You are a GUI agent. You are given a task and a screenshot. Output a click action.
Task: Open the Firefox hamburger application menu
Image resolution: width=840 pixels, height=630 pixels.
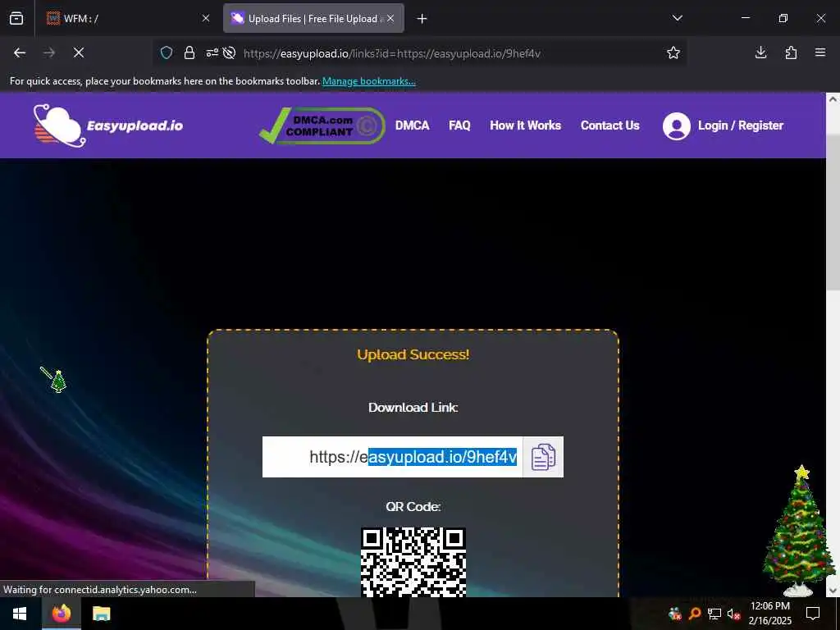pos(820,52)
